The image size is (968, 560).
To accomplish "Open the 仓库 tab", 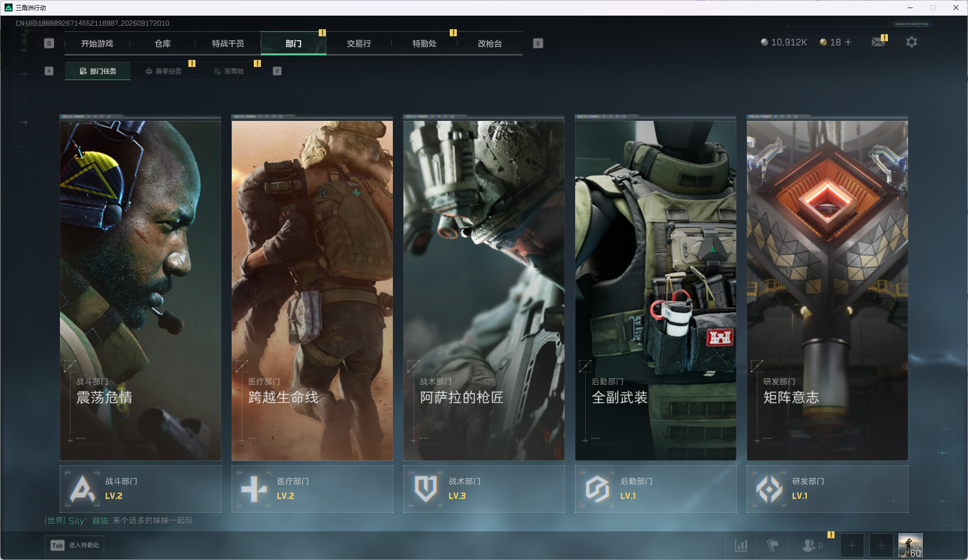I will pos(163,43).
